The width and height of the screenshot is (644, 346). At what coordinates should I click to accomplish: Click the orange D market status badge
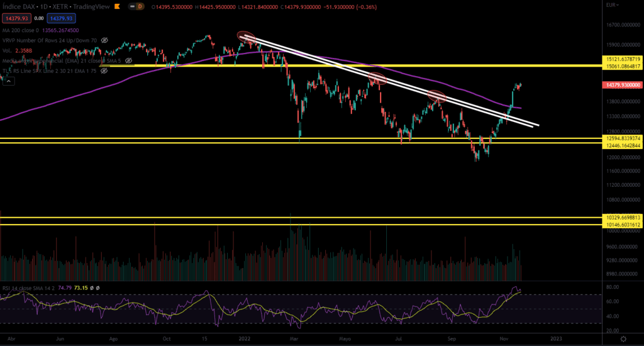tap(140, 6)
